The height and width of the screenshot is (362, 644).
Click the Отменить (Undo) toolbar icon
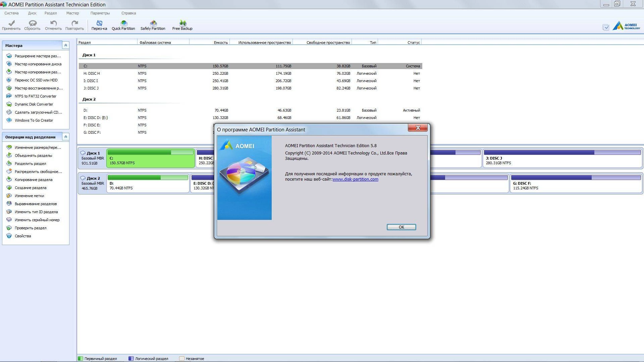pos(53,25)
